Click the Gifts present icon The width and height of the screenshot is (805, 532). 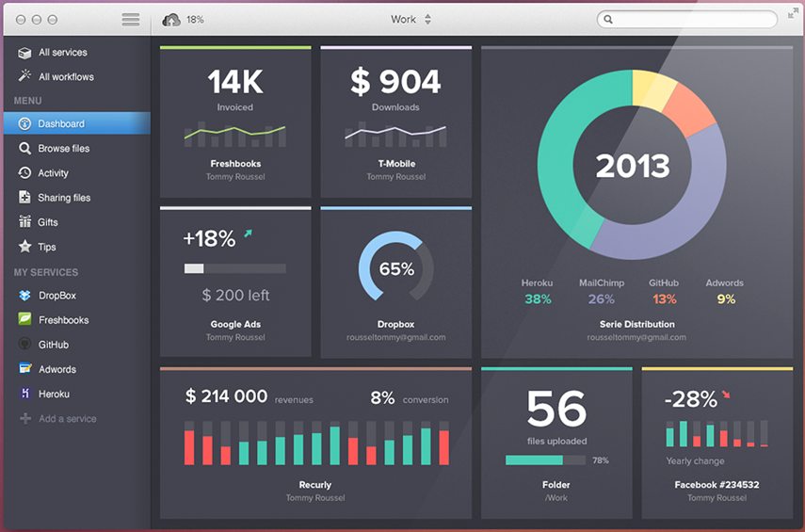coord(24,221)
